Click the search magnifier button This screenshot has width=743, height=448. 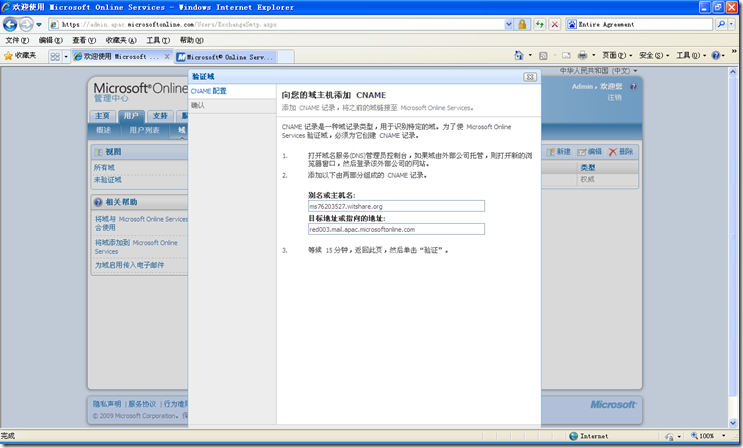pyautogui.click(x=721, y=24)
